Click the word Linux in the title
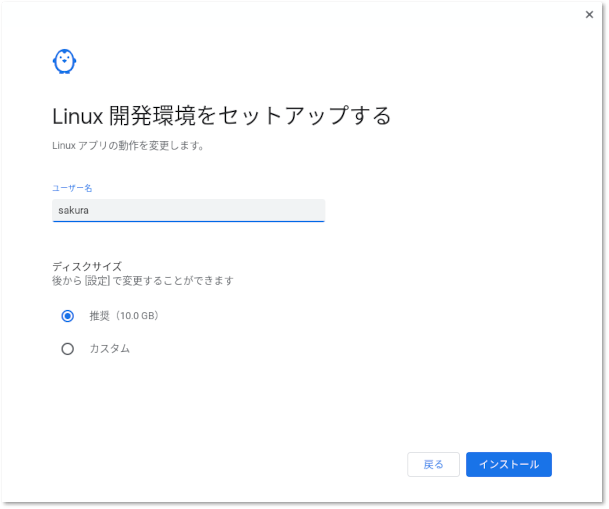The image size is (609, 509). pyautogui.click(x=77, y=115)
